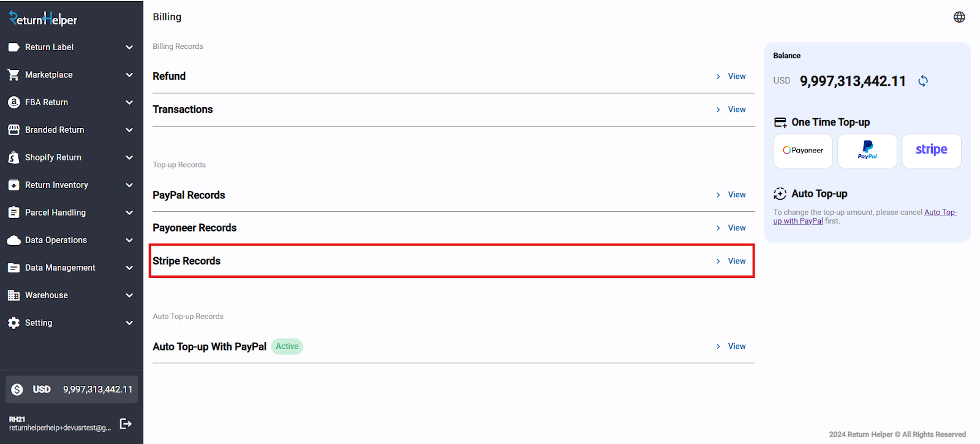
Task: Open the language globe icon
Action: coord(959,17)
